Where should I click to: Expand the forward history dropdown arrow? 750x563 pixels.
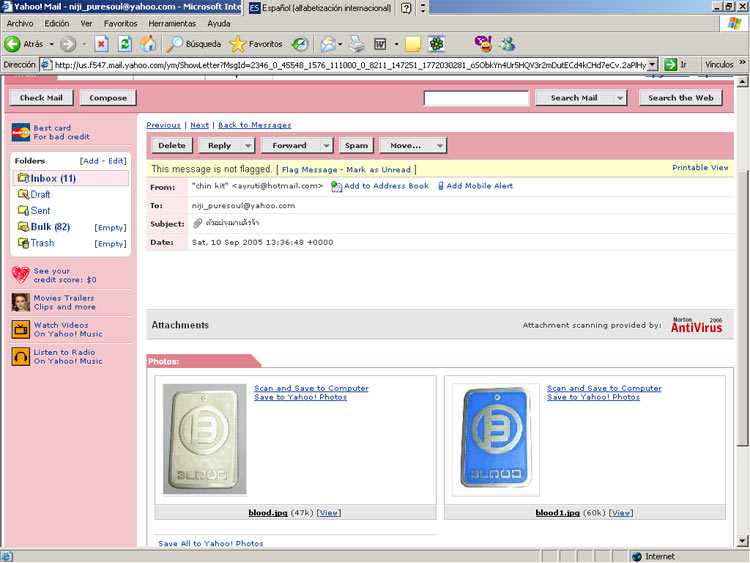84,44
